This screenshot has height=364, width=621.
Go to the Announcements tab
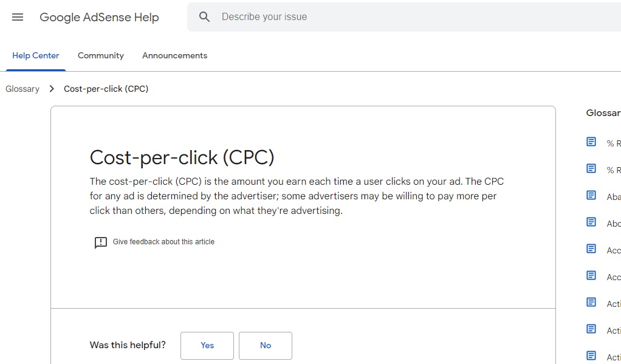pyautogui.click(x=174, y=55)
